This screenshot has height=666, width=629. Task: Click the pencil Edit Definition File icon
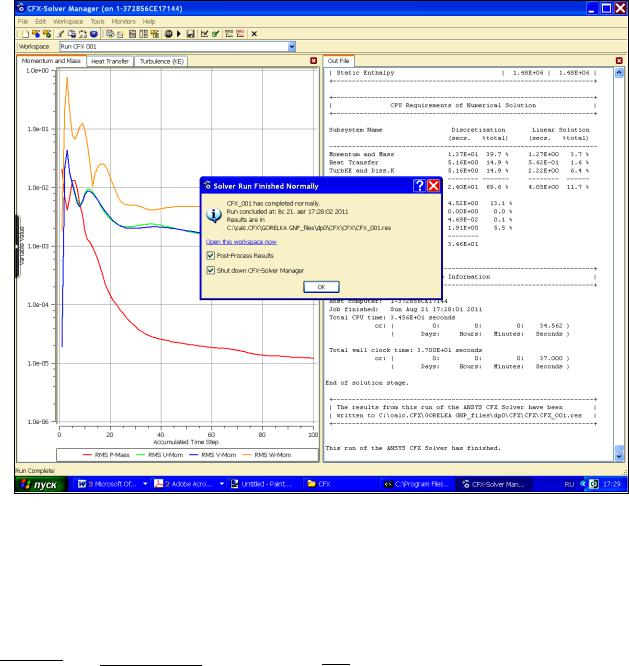[60, 34]
